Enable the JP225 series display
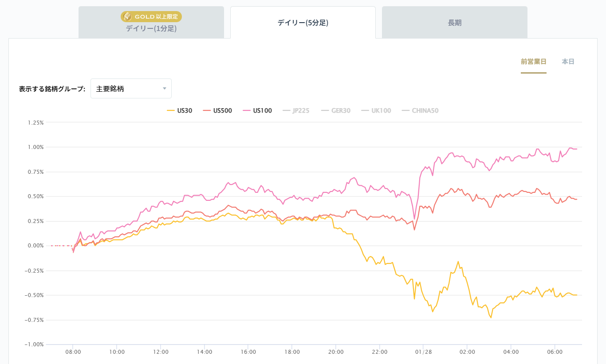This screenshot has width=606, height=364. 296,110
